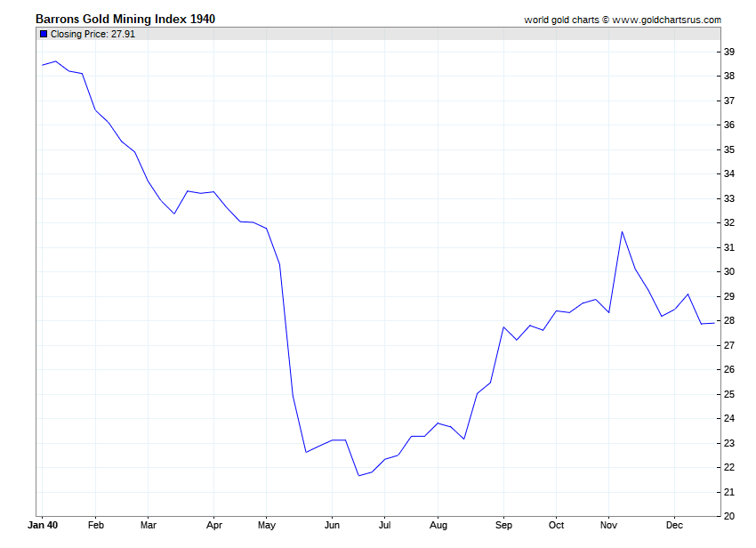The width and height of the screenshot is (756, 548).
Task: Select the Apr x-axis label
Action: 214,526
